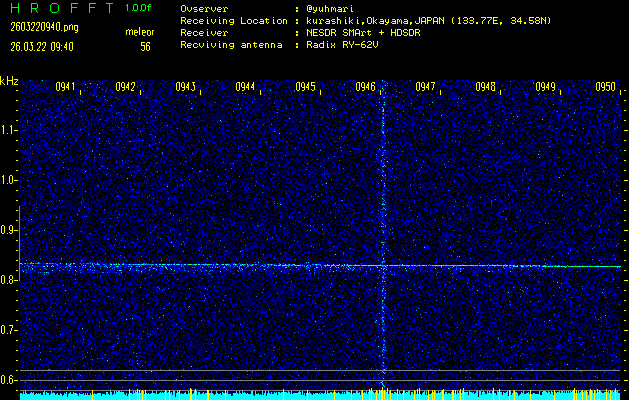Viewport: 629px width, 400px height.
Task: Click the kHz axis unit label
Action: pyautogui.click(x=9, y=80)
